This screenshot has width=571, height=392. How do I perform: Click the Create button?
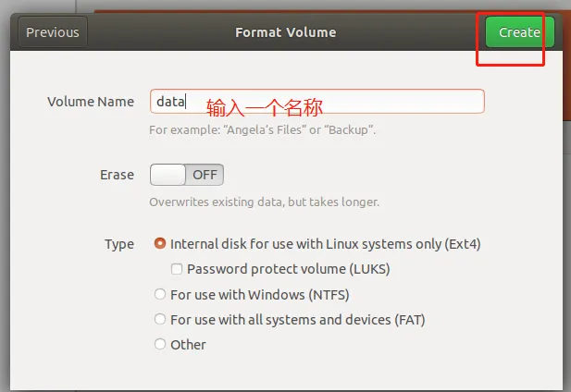click(518, 32)
